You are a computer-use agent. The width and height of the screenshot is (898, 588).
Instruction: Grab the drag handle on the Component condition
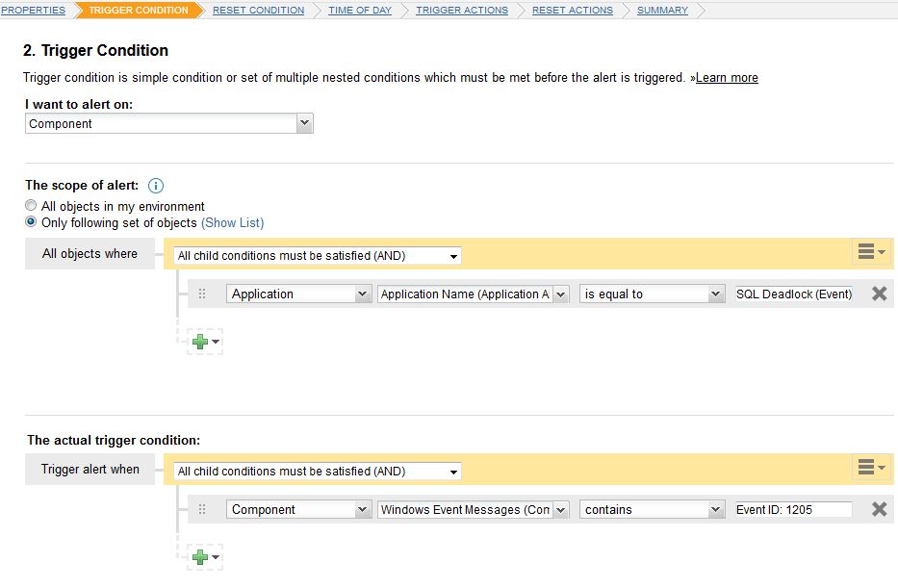pos(204,509)
